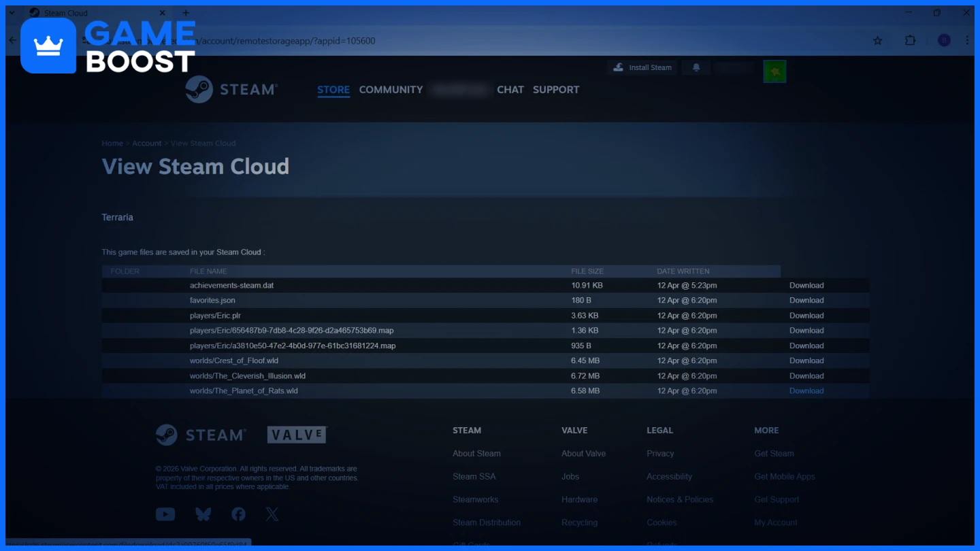The image size is (980, 551).
Task: Select the STORE navigation item
Action: click(x=333, y=89)
